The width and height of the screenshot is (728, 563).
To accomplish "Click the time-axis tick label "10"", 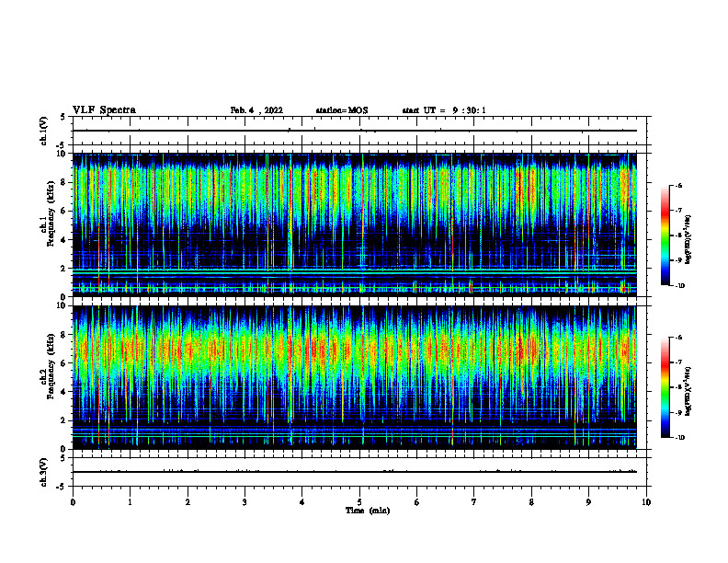I will pos(646,502).
